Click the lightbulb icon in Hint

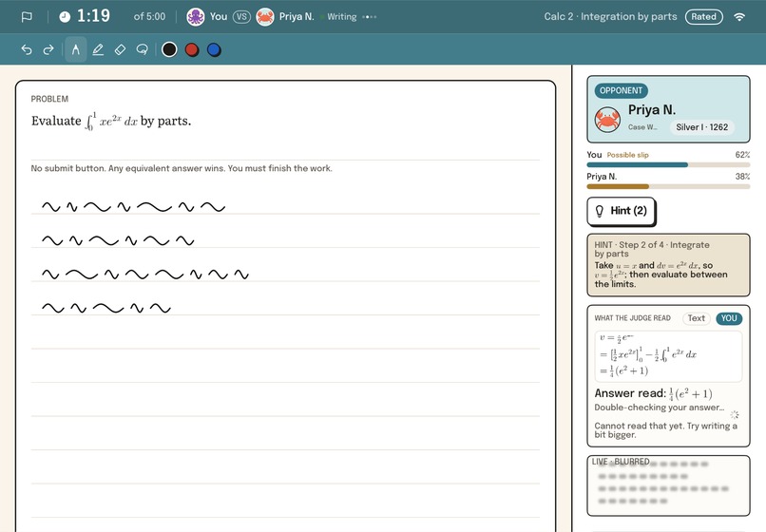coord(600,211)
